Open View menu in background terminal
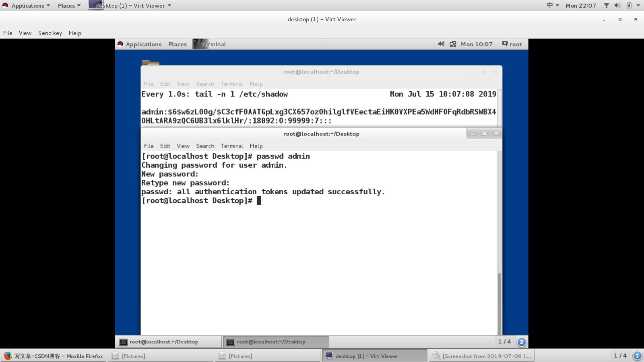This screenshot has height=362, width=644. point(183,84)
